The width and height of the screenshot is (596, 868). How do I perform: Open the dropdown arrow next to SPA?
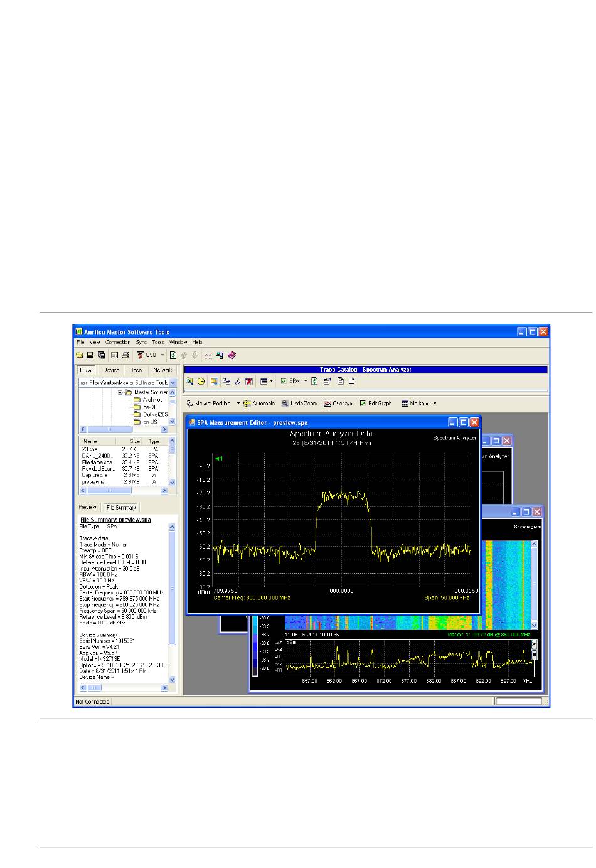click(x=306, y=381)
